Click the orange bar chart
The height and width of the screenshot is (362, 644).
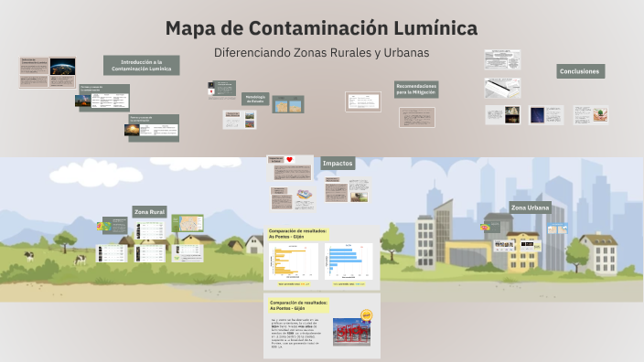point(294,261)
